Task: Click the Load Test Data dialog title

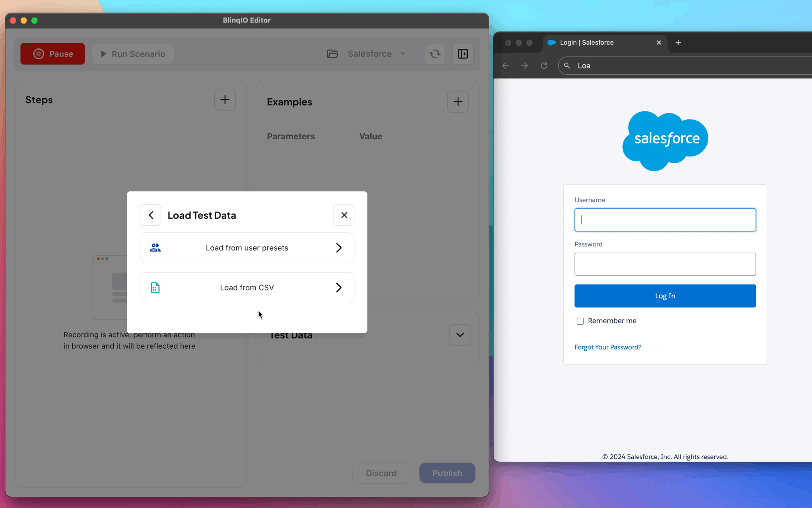Action: [x=202, y=215]
